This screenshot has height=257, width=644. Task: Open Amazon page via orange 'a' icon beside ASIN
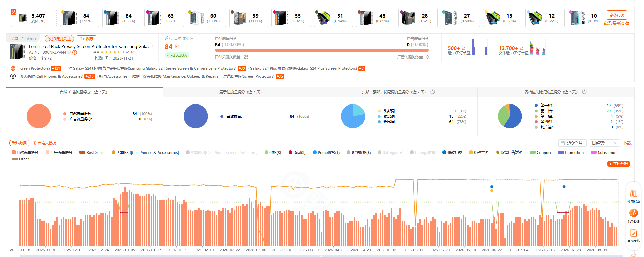click(x=75, y=52)
